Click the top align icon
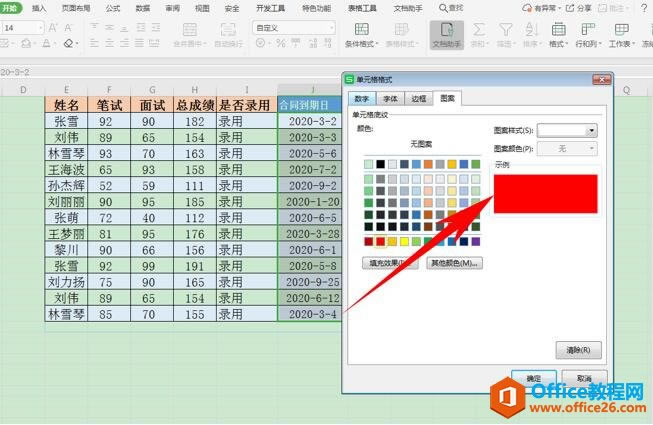The image size is (653, 425). pyautogui.click(x=95, y=27)
